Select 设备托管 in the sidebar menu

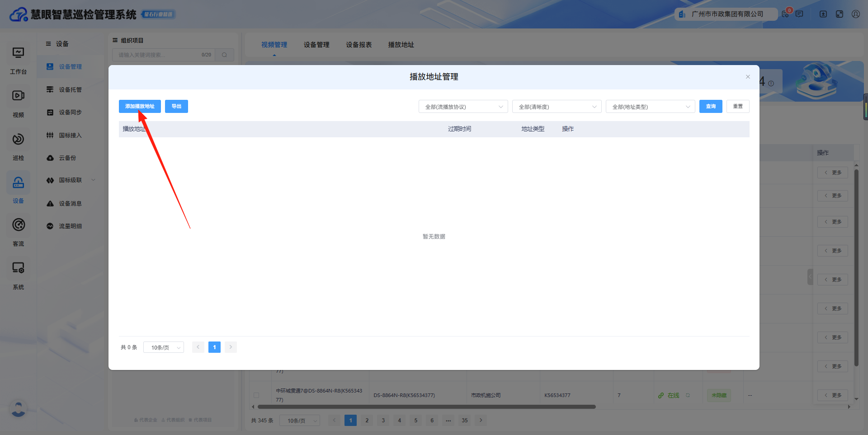(70, 90)
